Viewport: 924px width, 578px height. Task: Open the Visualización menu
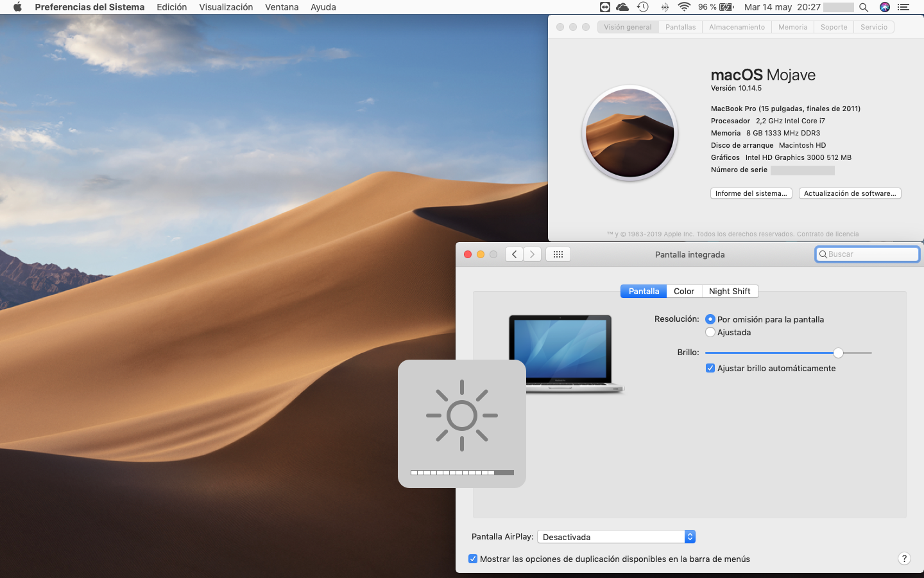point(226,7)
